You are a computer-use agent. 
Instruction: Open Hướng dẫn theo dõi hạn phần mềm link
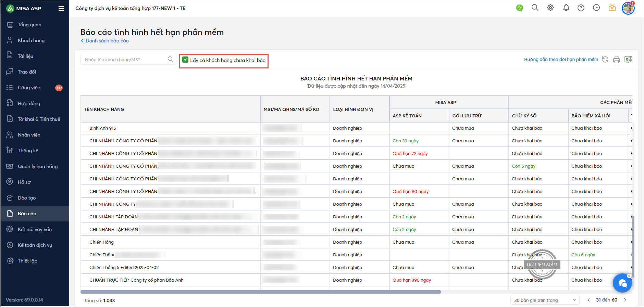(x=561, y=60)
